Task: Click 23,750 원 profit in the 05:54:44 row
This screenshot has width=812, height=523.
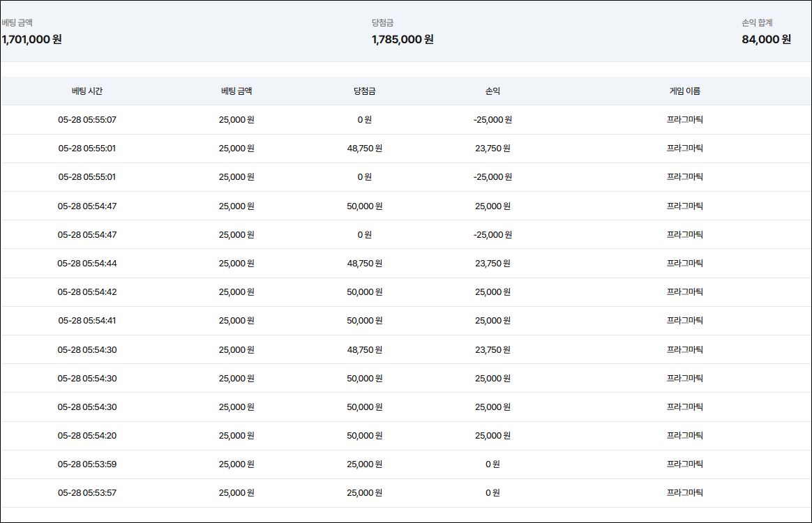Action: click(x=493, y=263)
